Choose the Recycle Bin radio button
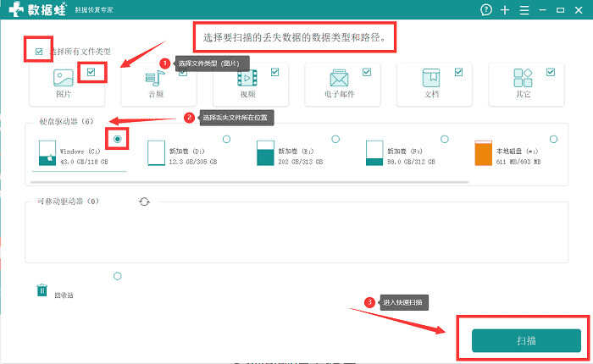Viewport: 593px width, 364px height. 118,276
